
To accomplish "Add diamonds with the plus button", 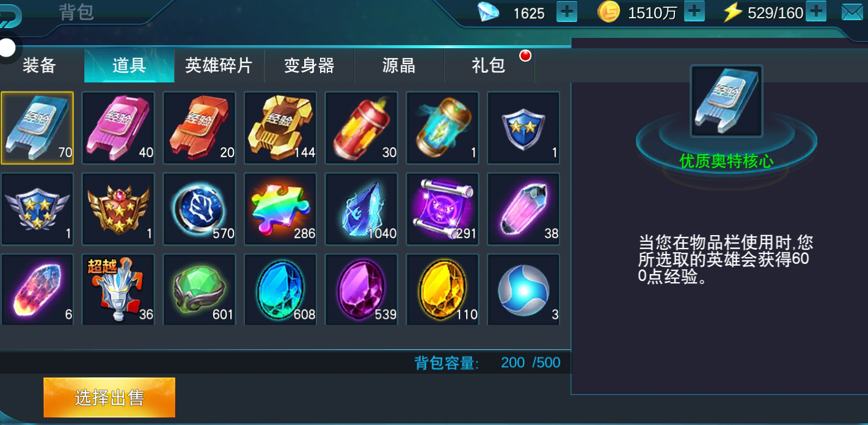I will point(567,12).
